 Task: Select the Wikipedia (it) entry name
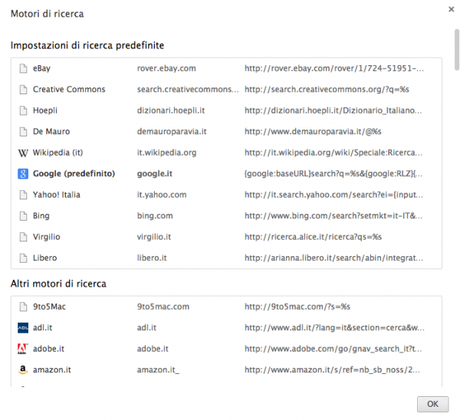[58, 153]
